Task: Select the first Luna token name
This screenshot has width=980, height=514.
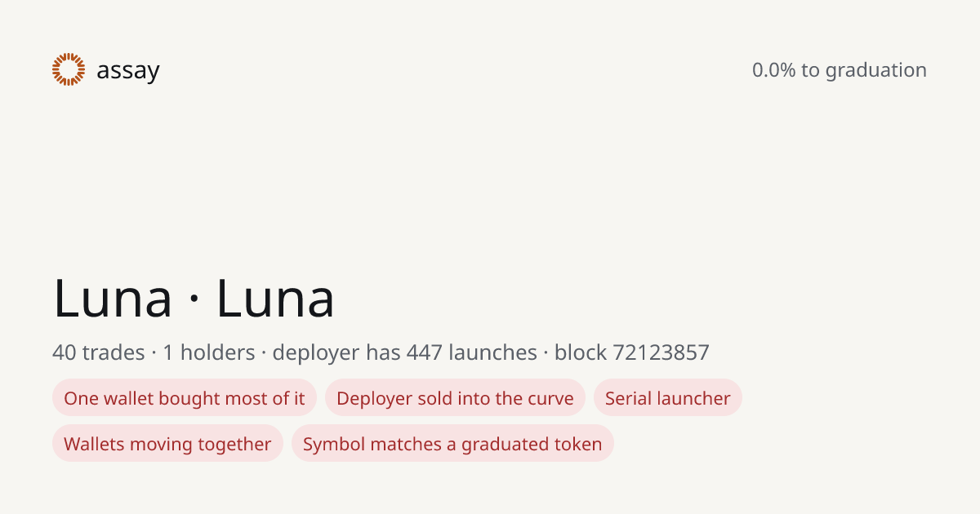Action: (113, 298)
